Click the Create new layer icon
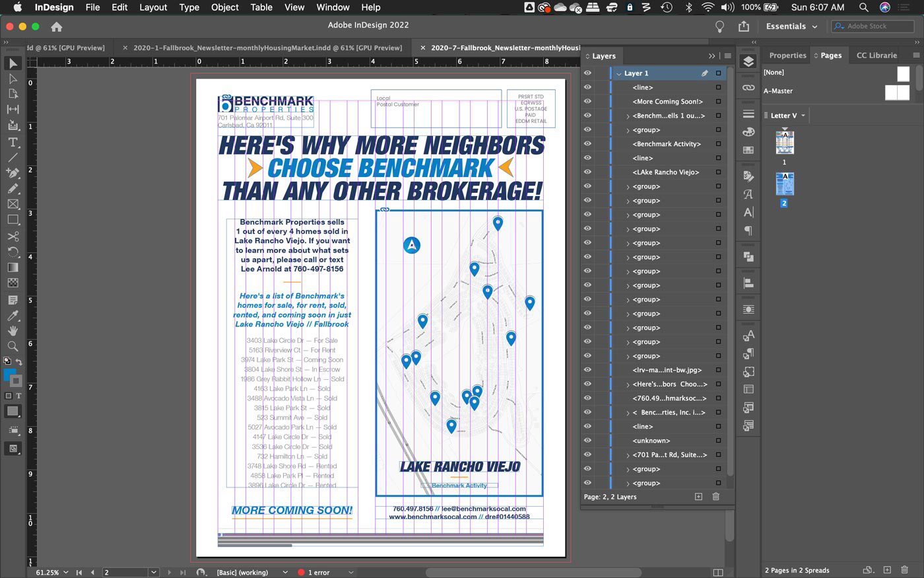Image resolution: width=924 pixels, height=578 pixels. (x=698, y=497)
